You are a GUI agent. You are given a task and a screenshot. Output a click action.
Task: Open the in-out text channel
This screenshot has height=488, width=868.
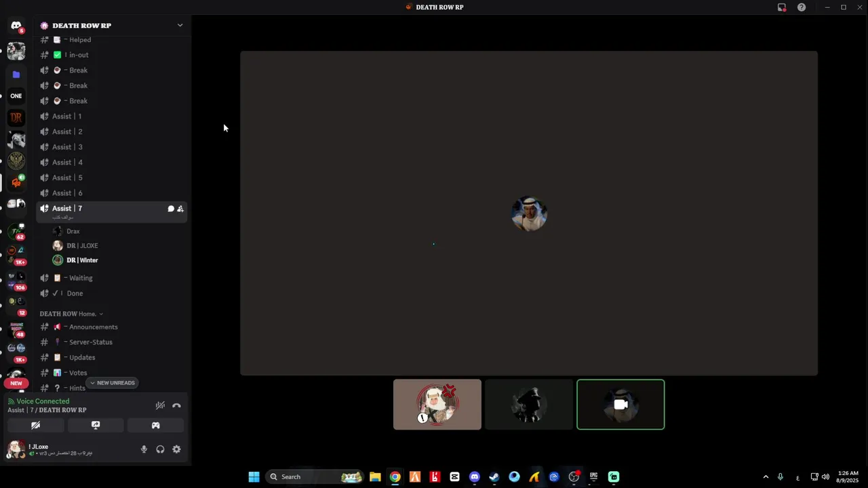click(x=111, y=55)
